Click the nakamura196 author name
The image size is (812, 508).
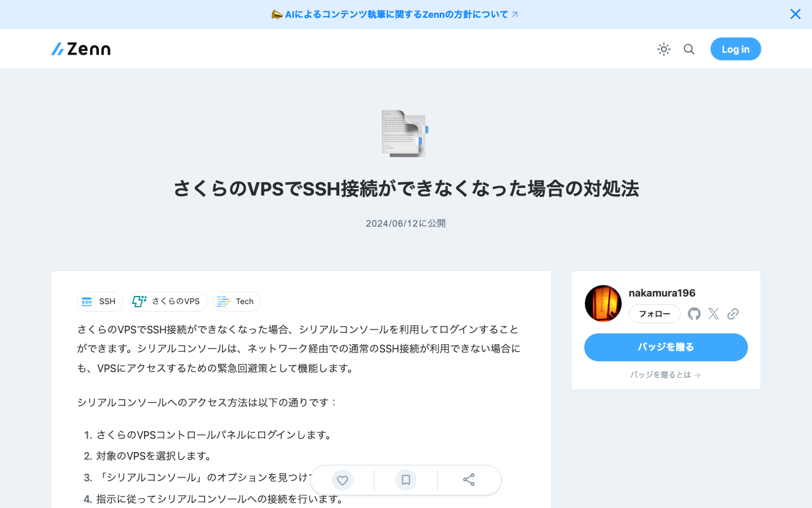[662, 293]
